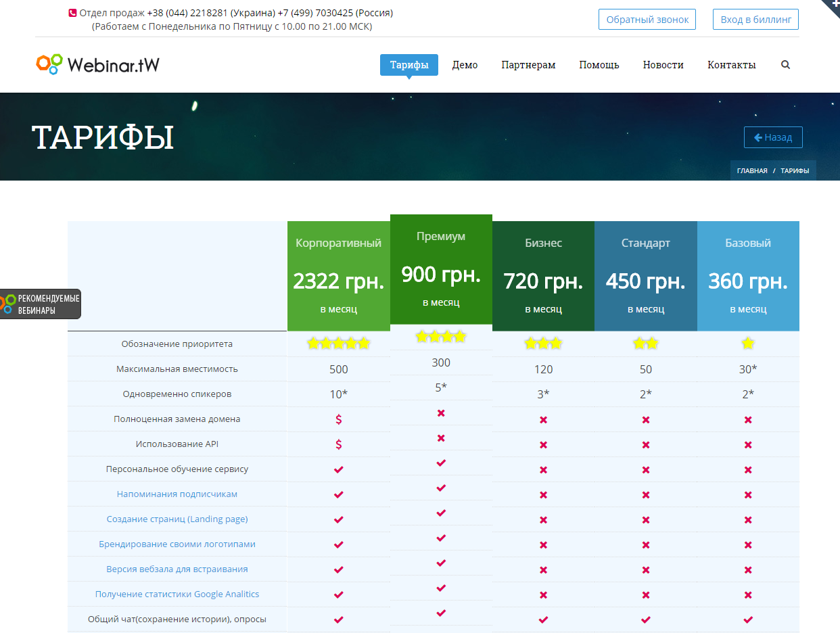The width and height of the screenshot is (840, 633).
Task: Open the Рекомендуемые вебинары side tab
Action: tap(41, 304)
